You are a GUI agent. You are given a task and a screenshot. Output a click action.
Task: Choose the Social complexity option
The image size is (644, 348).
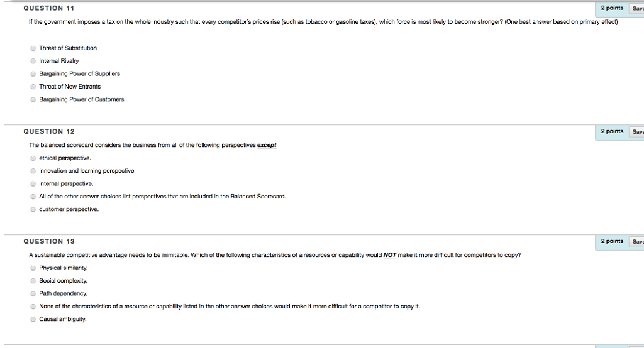pyautogui.click(x=32, y=281)
